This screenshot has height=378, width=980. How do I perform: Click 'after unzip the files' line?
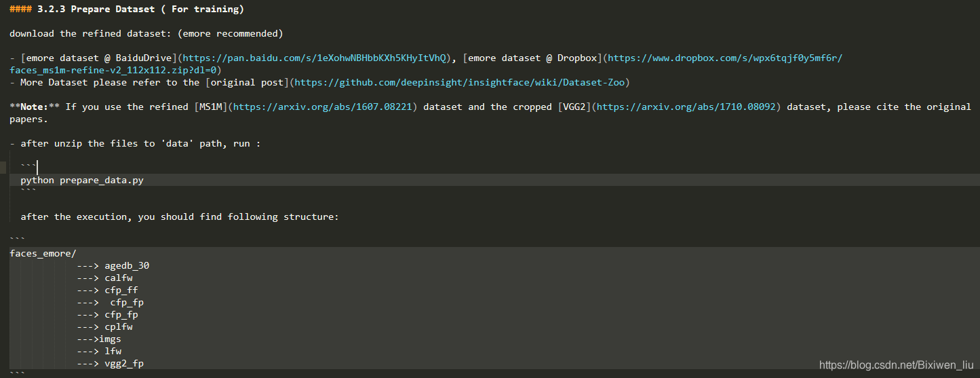[135, 143]
